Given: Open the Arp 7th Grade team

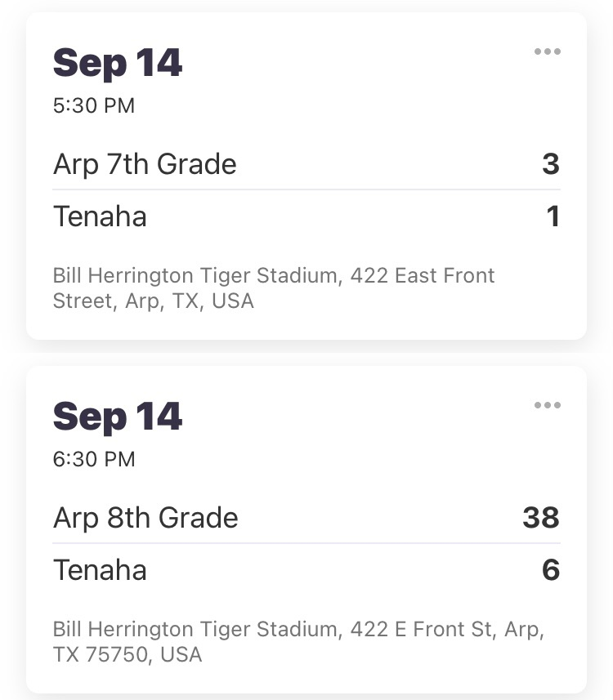Looking at the screenshot, I should coord(145,164).
